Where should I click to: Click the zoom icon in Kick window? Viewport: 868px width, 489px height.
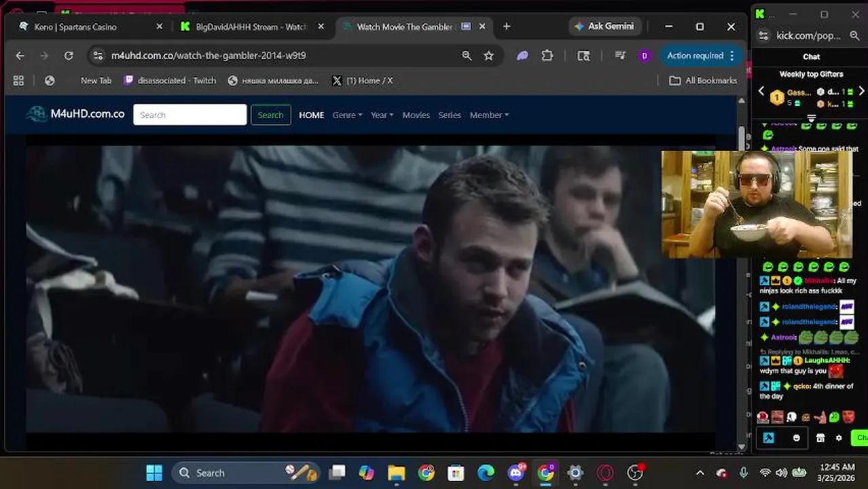tap(855, 35)
